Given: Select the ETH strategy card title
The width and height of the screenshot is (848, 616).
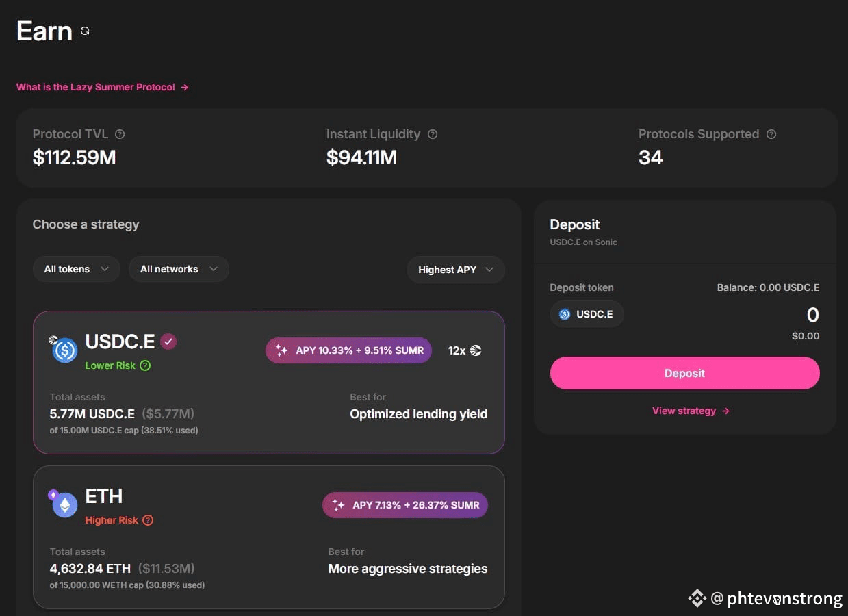Looking at the screenshot, I should pos(104,496).
